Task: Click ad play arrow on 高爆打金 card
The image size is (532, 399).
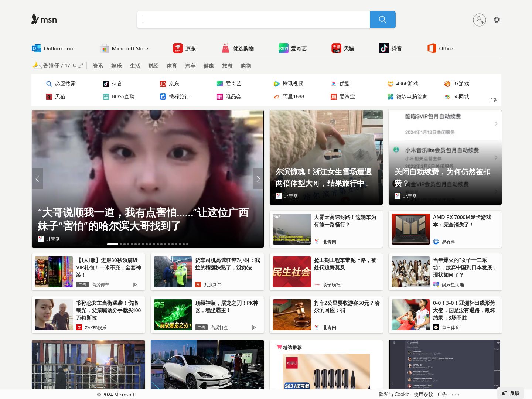Action: point(254,327)
